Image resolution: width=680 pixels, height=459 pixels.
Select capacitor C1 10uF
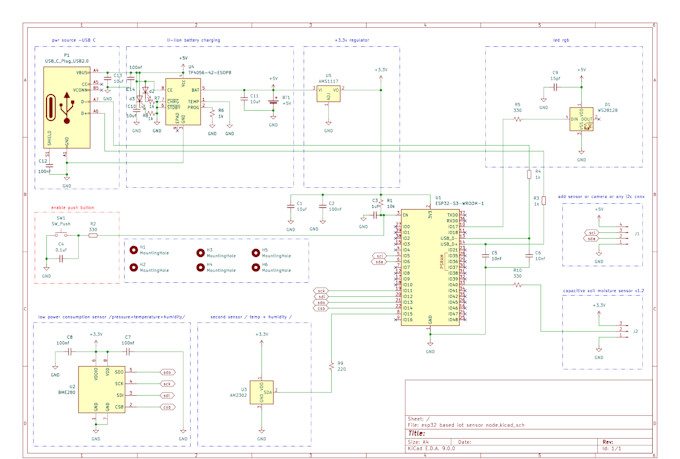pos(291,207)
